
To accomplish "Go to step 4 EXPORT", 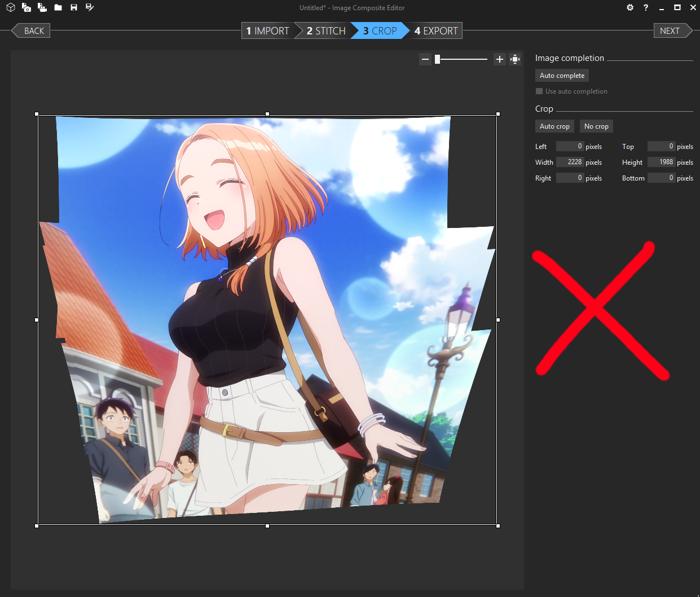I will tap(436, 30).
